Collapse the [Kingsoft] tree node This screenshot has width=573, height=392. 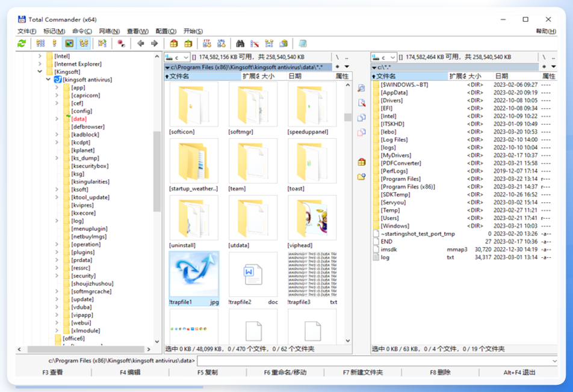point(40,72)
